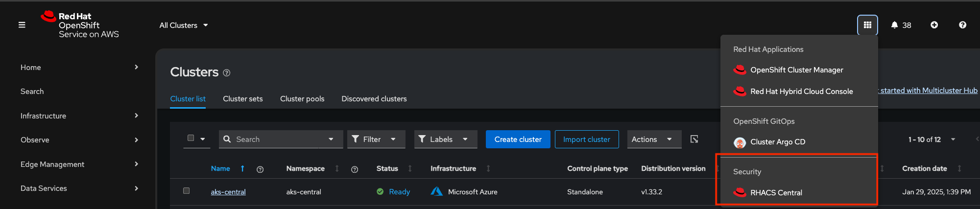Toggle the select-all clusters checkbox
Viewport: 980px width, 209px height.
191,138
